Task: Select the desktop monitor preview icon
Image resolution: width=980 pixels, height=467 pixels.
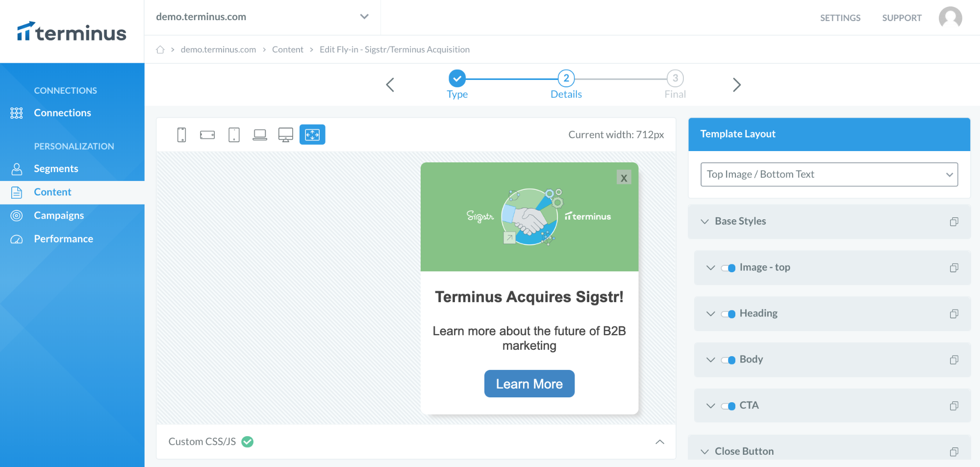Action: (286, 134)
